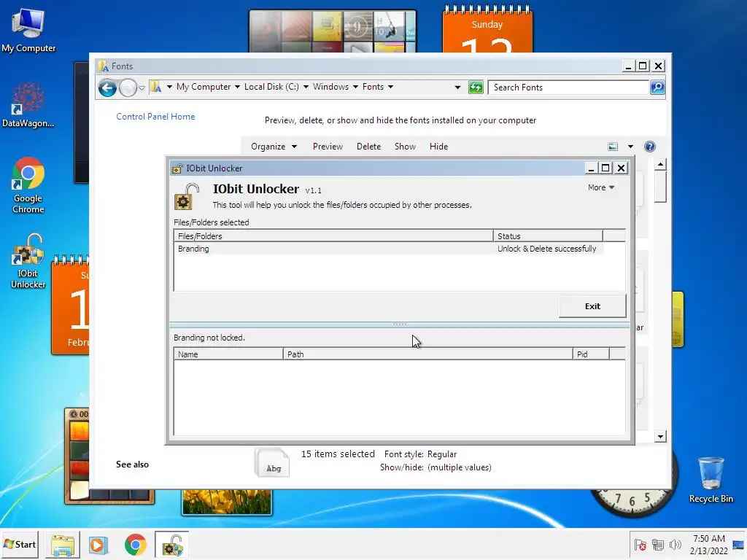The width and height of the screenshot is (747, 560).
Task: Open the Organize menu
Action: pos(274,147)
